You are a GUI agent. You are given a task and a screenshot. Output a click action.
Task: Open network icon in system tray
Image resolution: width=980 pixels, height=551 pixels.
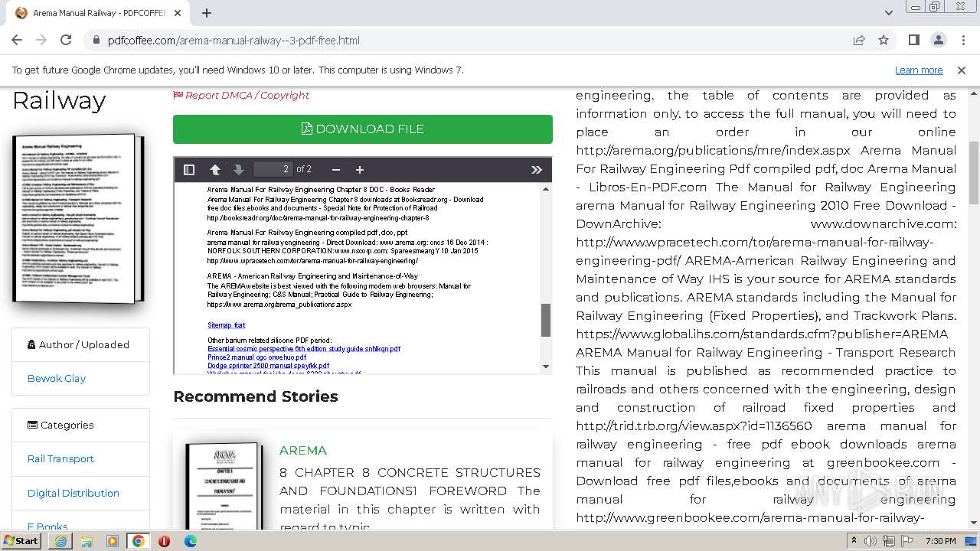(888, 541)
